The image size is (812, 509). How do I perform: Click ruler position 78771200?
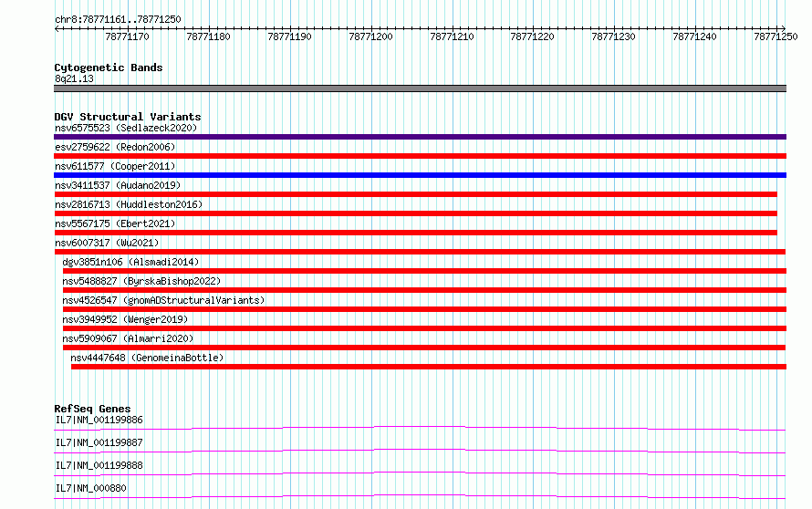tap(370, 36)
